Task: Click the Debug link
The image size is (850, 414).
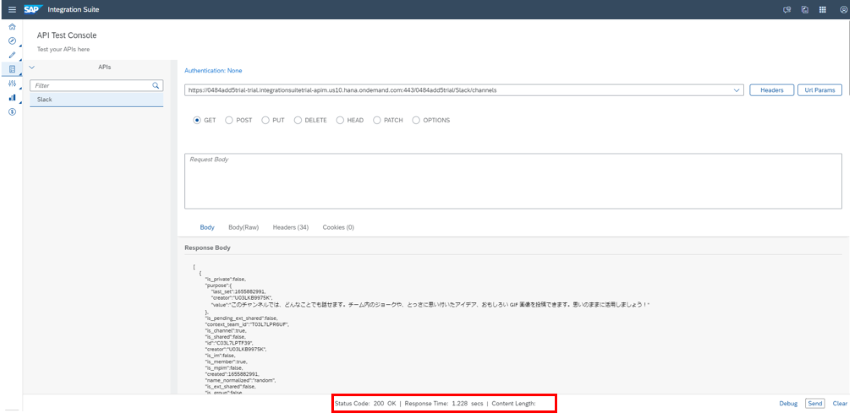Action: (788, 404)
